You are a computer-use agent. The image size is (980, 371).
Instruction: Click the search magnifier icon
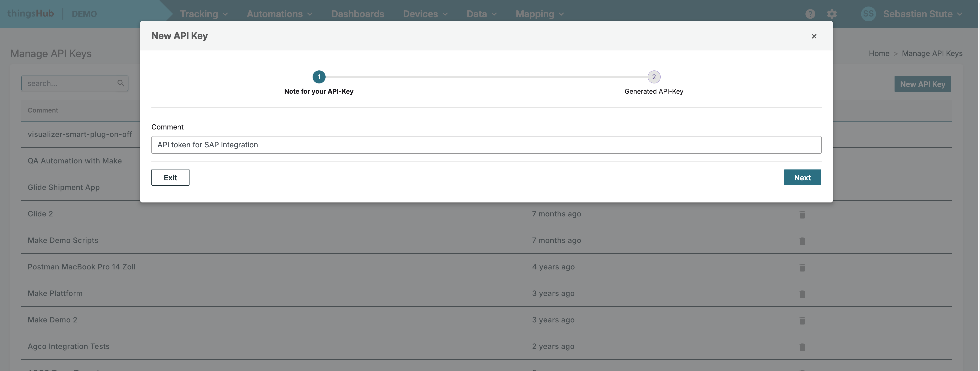click(x=121, y=83)
